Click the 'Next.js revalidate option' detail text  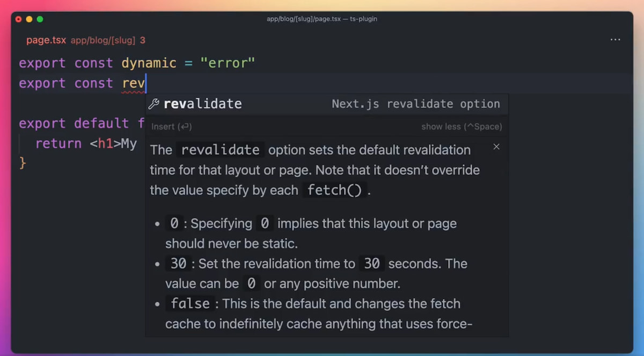pos(416,104)
